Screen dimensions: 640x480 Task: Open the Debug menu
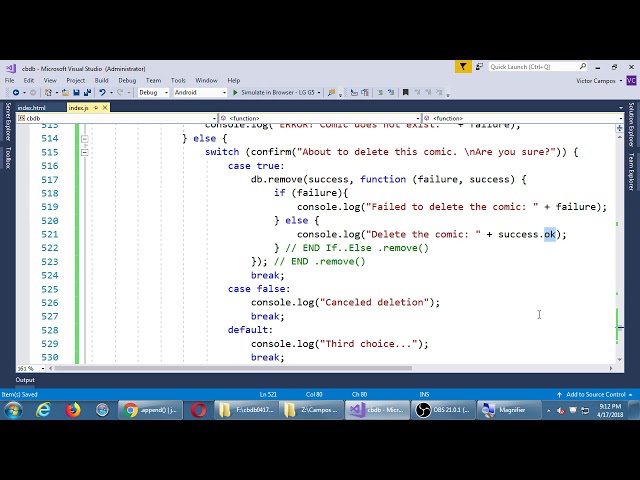(127, 80)
